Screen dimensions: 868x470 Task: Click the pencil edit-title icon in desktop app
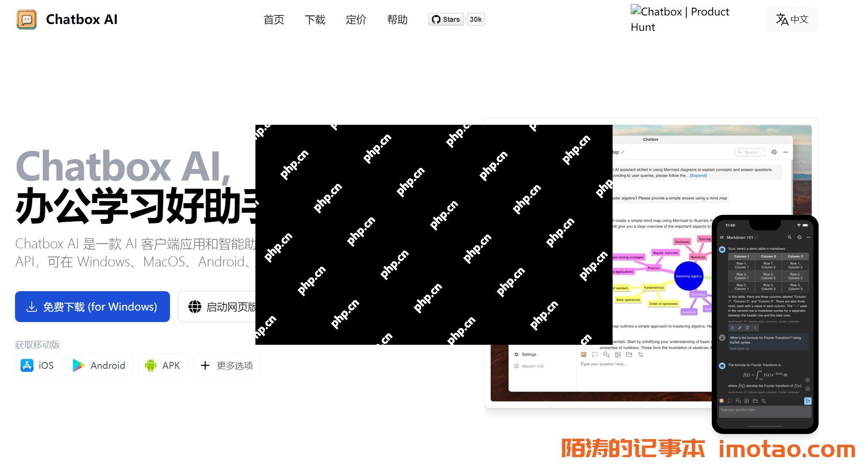pyautogui.click(x=622, y=152)
